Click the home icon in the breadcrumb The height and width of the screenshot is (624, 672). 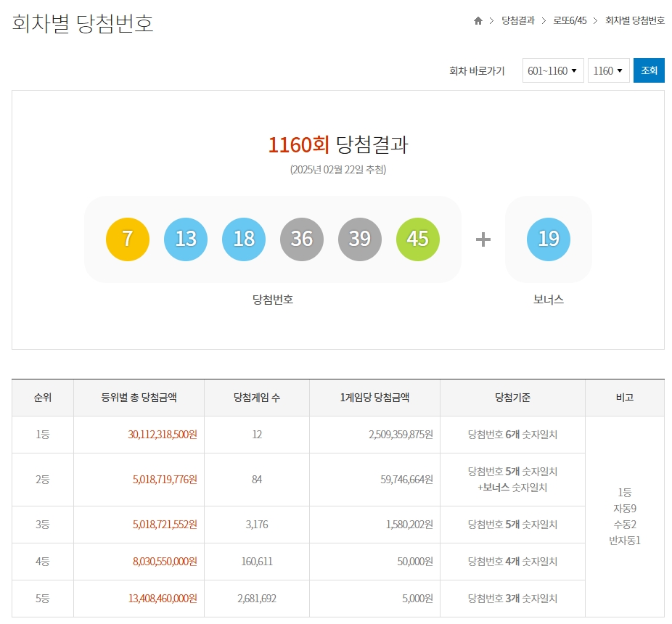478,21
